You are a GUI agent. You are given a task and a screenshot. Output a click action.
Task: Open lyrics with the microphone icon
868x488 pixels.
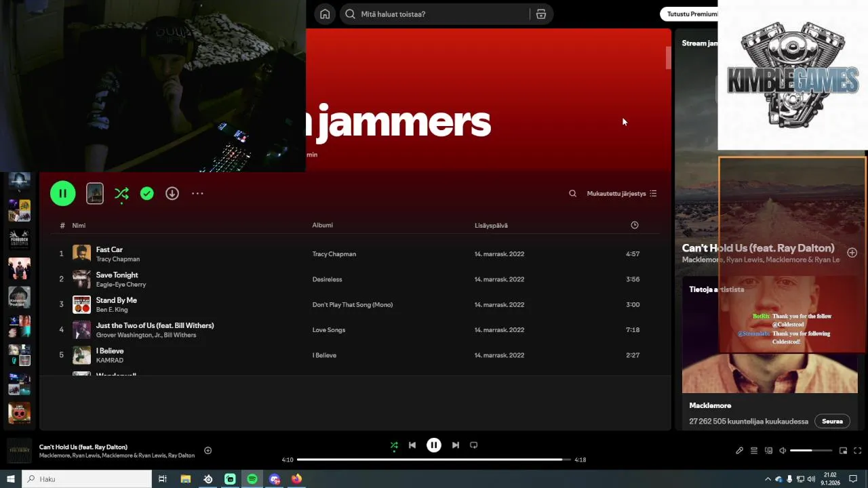(740, 451)
